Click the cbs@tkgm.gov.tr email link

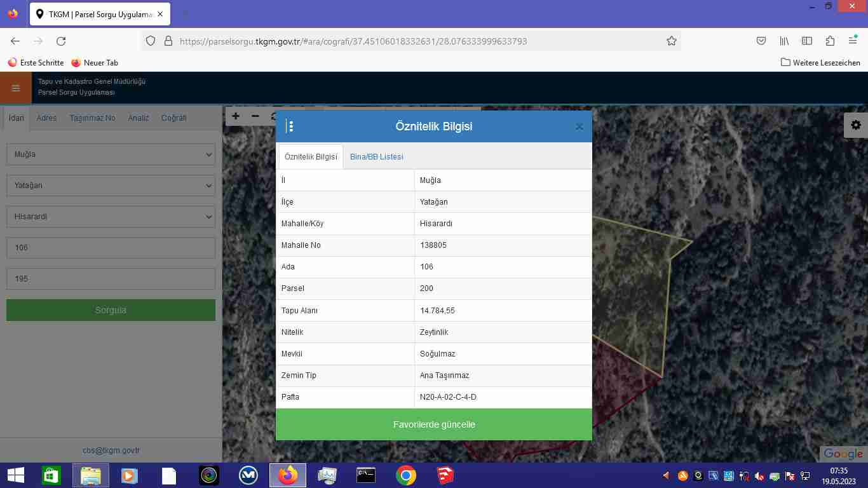click(x=111, y=451)
